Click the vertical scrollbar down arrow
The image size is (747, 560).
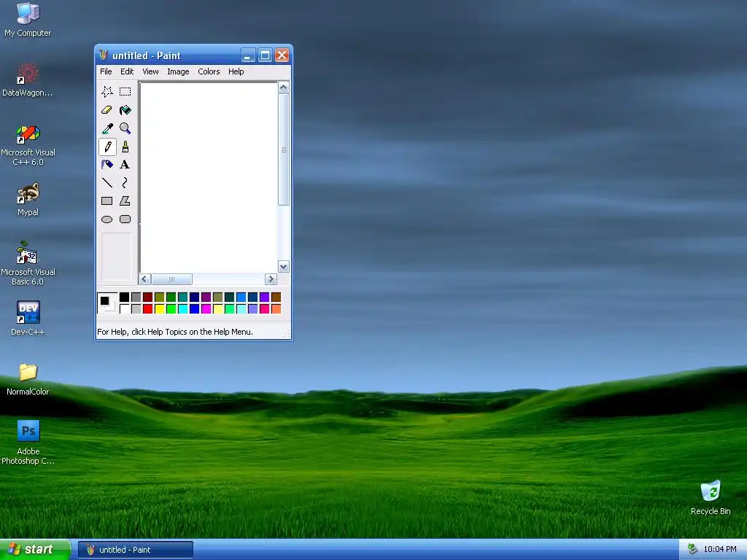tap(284, 267)
